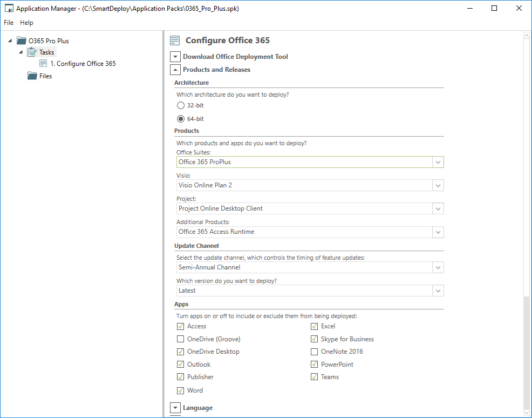
Task: Expand the Language section
Action: point(175,408)
